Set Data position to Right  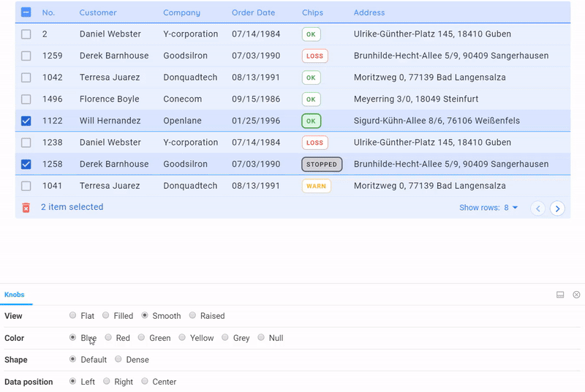107,381
